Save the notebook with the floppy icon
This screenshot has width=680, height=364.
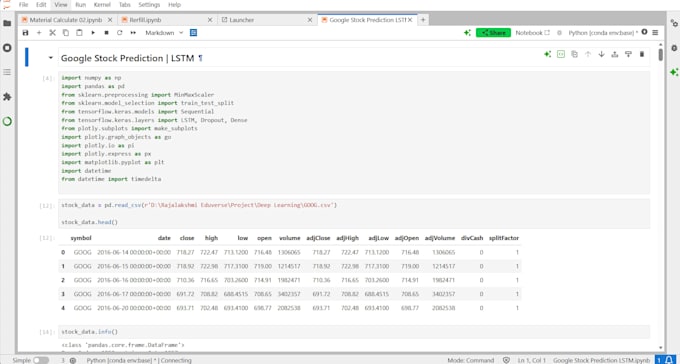coord(25,33)
